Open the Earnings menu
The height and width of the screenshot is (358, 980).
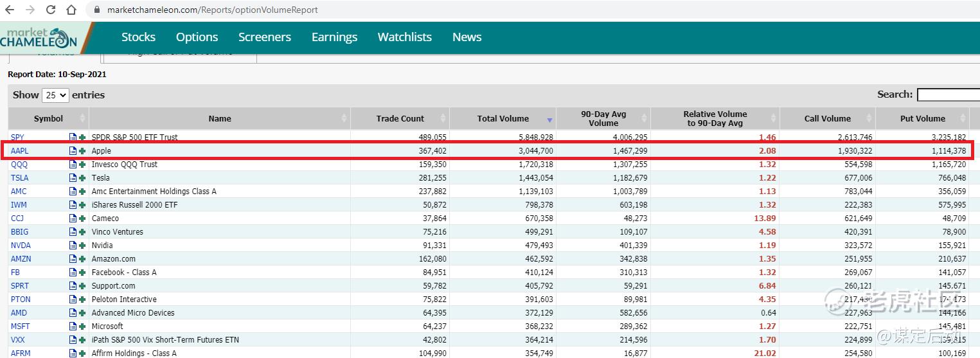point(334,37)
